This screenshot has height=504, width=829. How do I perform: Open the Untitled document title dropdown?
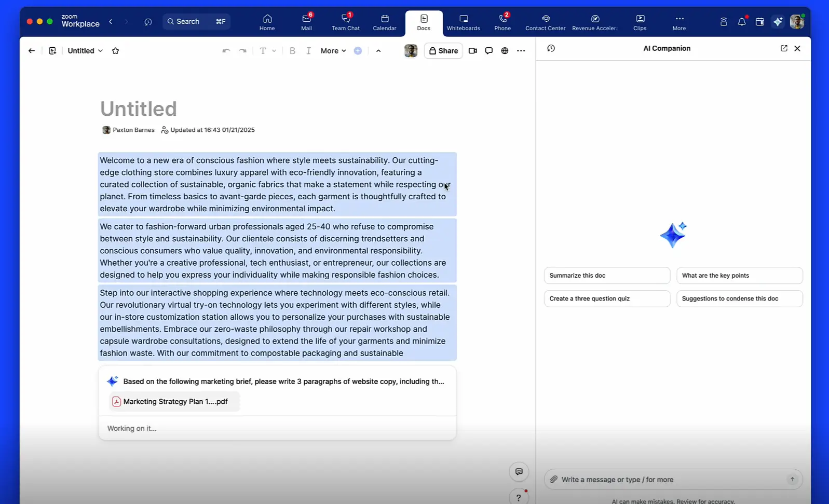point(85,51)
